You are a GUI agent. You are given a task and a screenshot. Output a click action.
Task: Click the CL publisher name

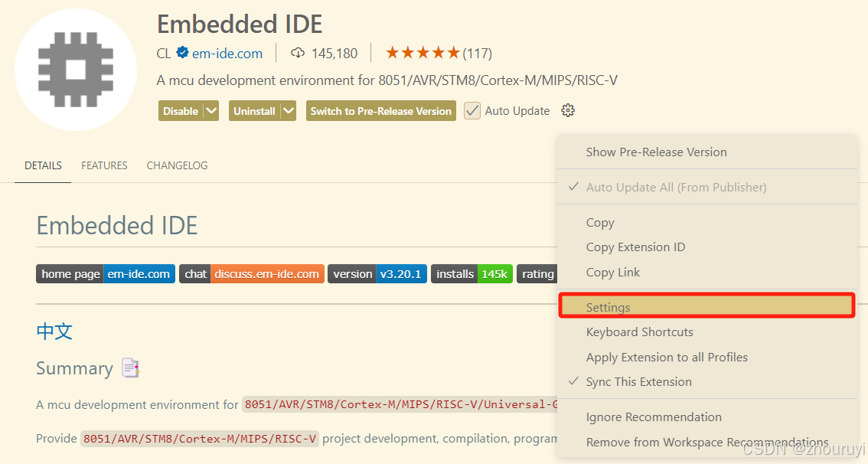[164, 53]
